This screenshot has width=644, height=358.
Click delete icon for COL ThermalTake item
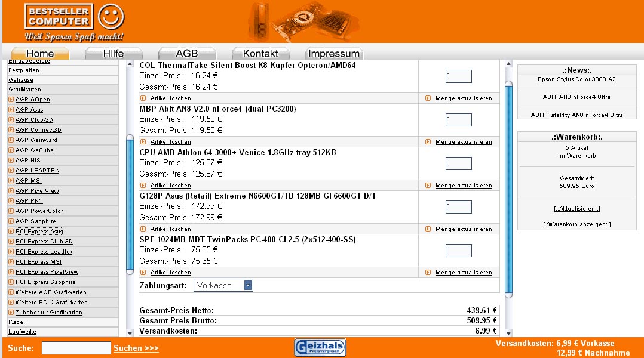pos(143,98)
